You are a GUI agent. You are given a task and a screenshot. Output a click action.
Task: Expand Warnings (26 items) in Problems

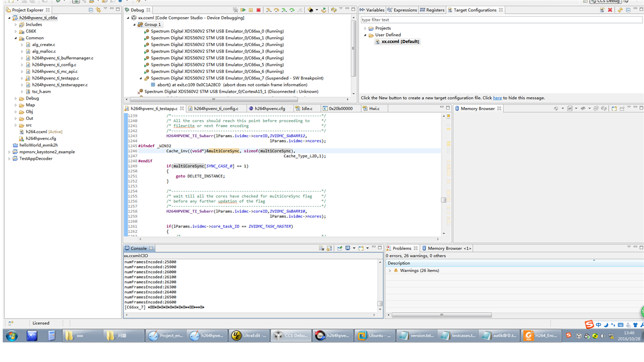(390, 271)
